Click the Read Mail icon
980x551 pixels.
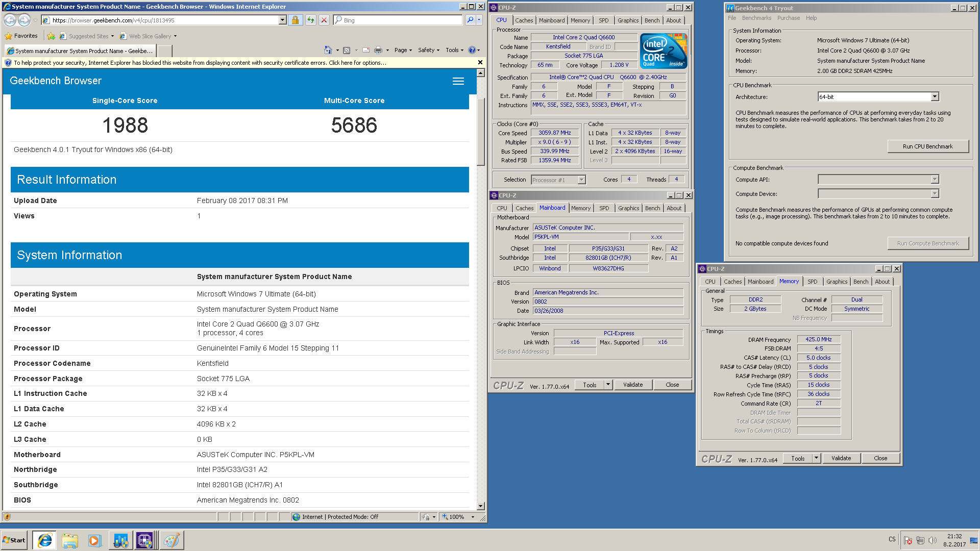(x=366, y=50)
